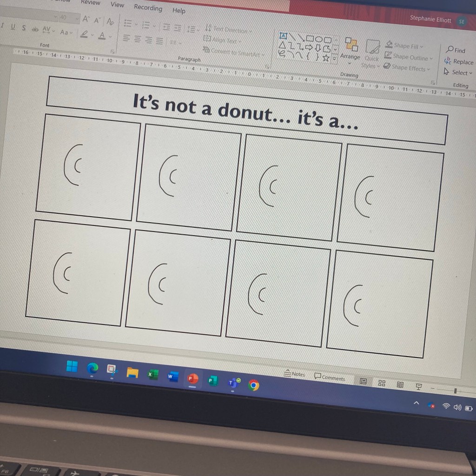
Task: Toggle text shadow formatting
Action: click(x=23, y=28)
